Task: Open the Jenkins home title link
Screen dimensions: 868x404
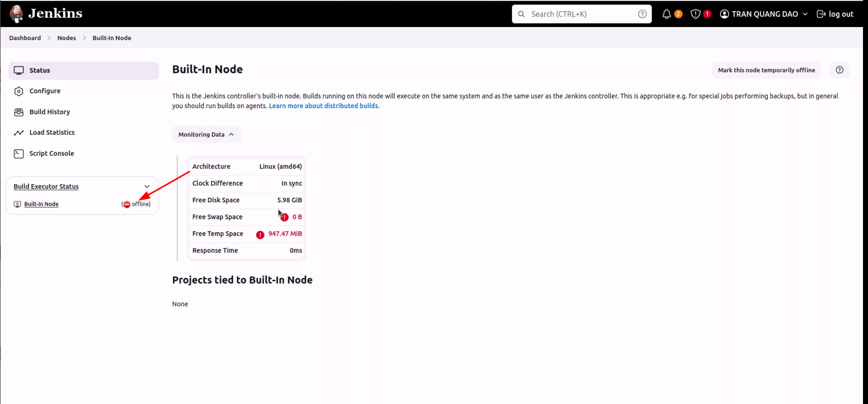Action: pos(55,14)
